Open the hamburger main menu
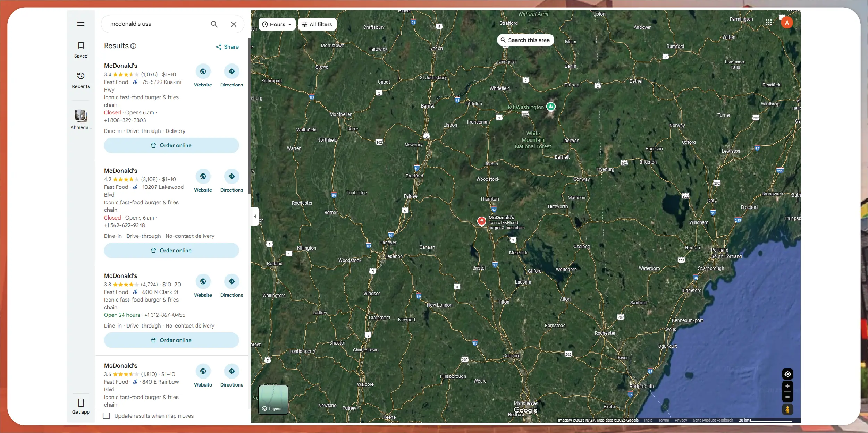 [x=81, y=24]
